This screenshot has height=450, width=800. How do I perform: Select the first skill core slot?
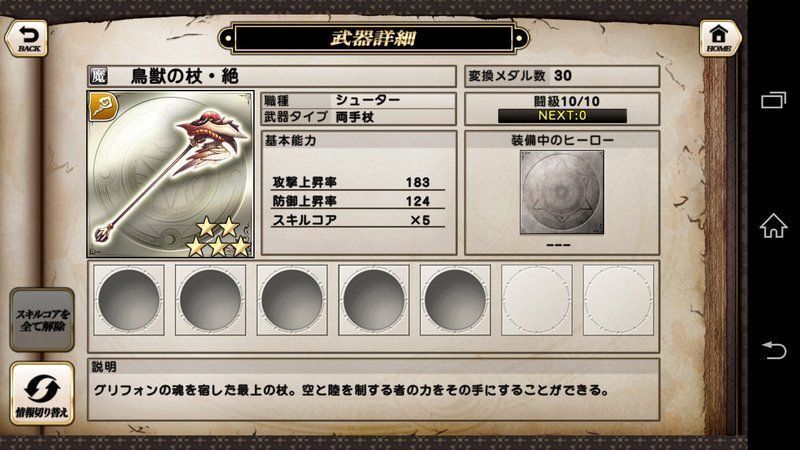click(129, 299)
